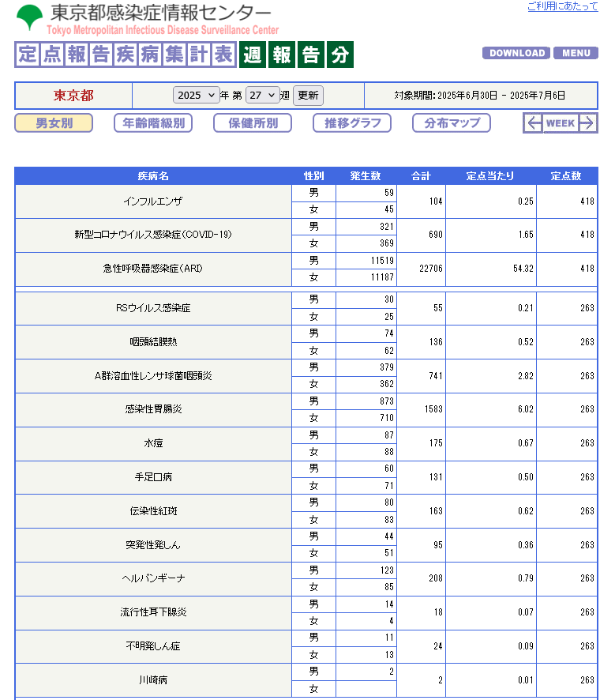
Task: Click the 性別 column header
Action: click(x=314, y=176)
